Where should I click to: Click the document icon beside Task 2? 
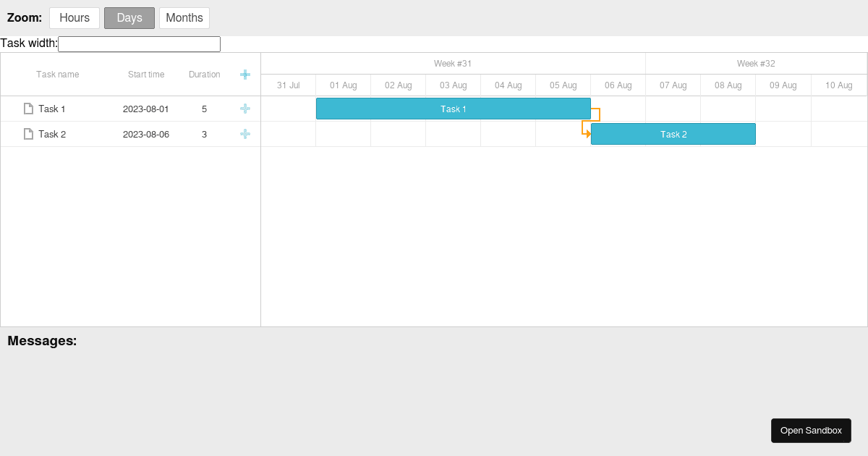tap(29, 134)
